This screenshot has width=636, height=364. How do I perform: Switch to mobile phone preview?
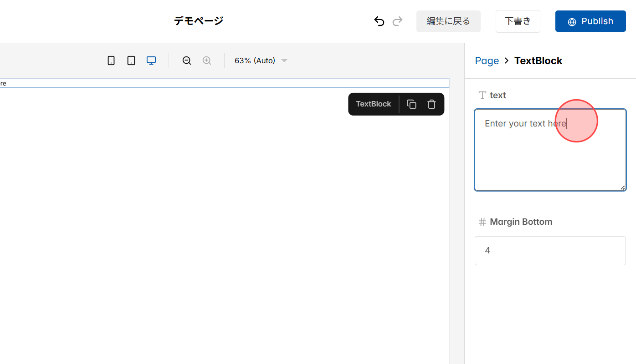point(111,60)
